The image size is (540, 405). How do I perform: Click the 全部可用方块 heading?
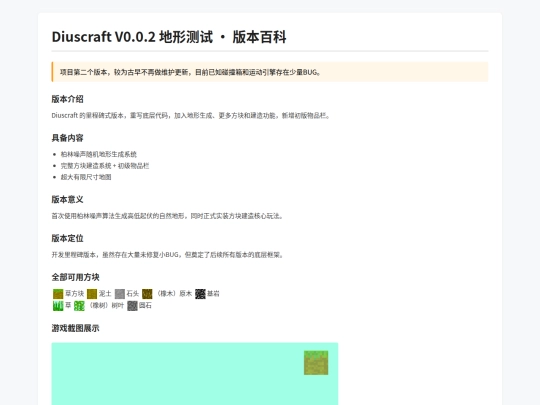pos(75,277)
